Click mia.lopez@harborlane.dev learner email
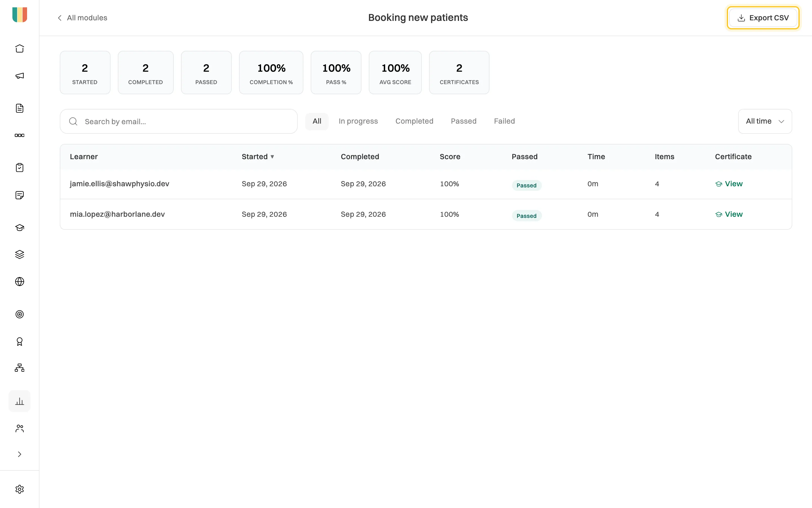 (117, 214)
